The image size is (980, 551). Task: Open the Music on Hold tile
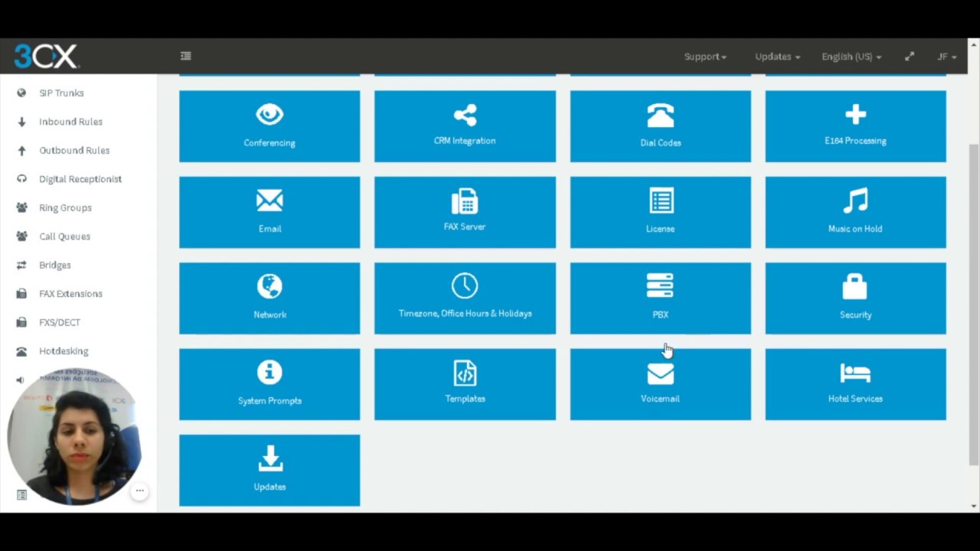point(855,212)
